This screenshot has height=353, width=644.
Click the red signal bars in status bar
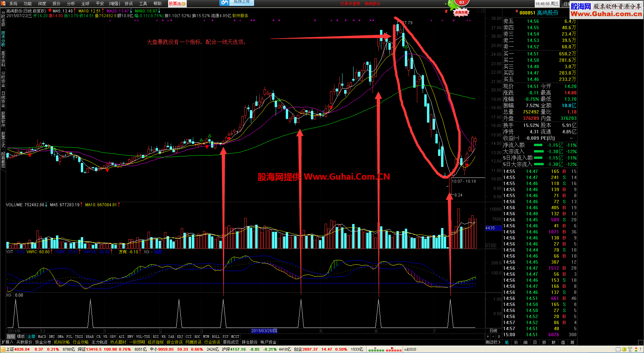(x=393, y=350)
